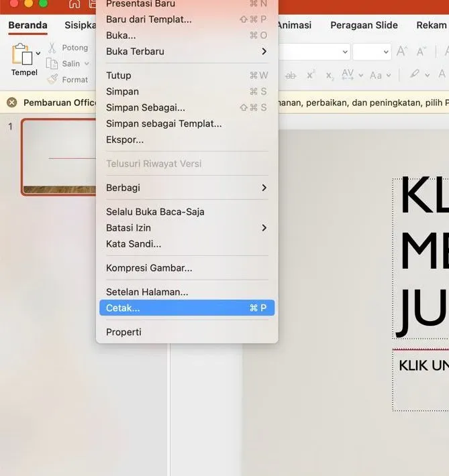Open the font size combo box
The height and width of the screenshot is (476, 449).
(x=372, y=52)
